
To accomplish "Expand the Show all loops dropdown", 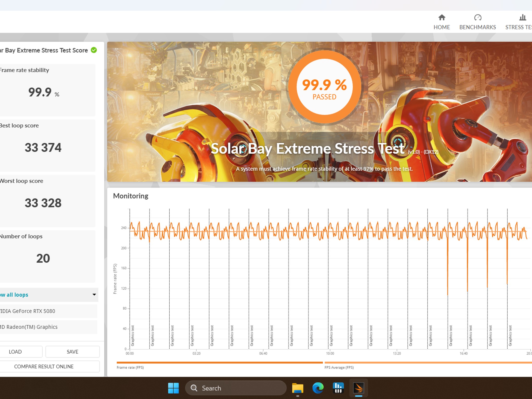I will click(94, 295).
